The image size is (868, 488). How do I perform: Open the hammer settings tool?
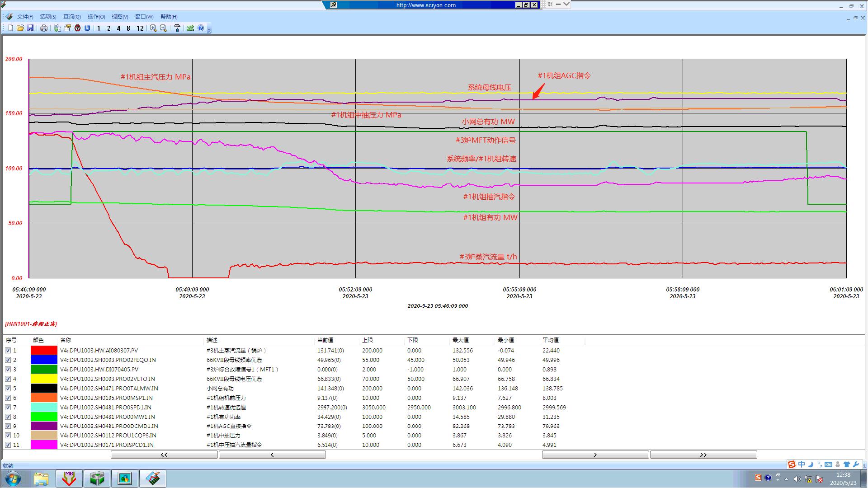pos(177,28)
